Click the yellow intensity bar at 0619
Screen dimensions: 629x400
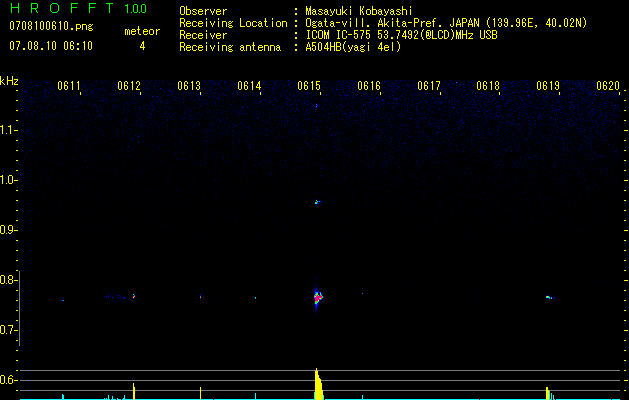548,393
